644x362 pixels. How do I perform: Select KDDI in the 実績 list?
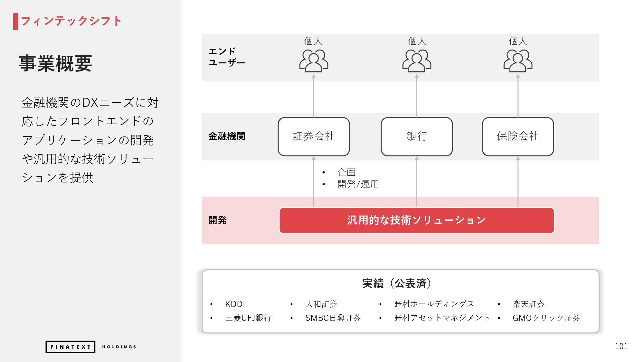[x=235, y=304]
